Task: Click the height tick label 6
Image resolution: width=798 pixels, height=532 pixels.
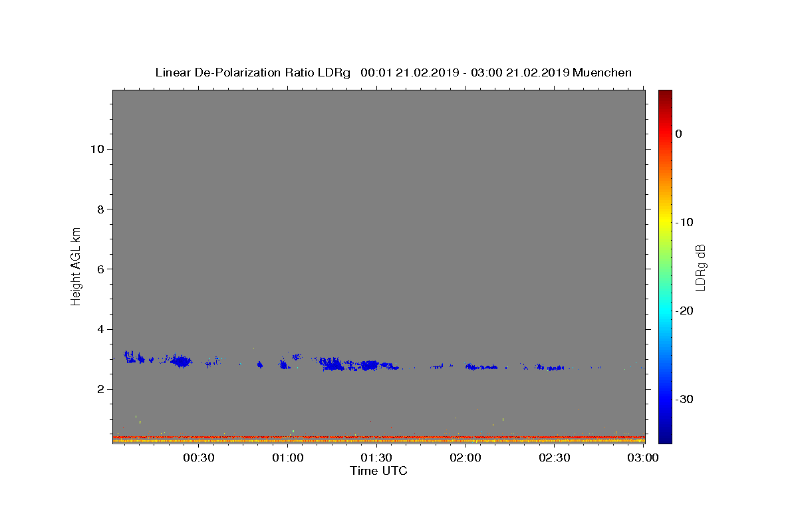Action: tap(100, 269)
